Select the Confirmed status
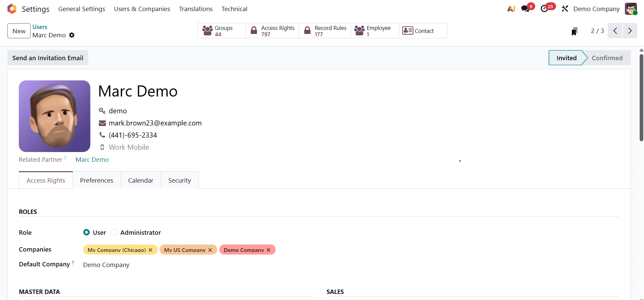Viewport: 644px width, 300px height. click(607, 58)
